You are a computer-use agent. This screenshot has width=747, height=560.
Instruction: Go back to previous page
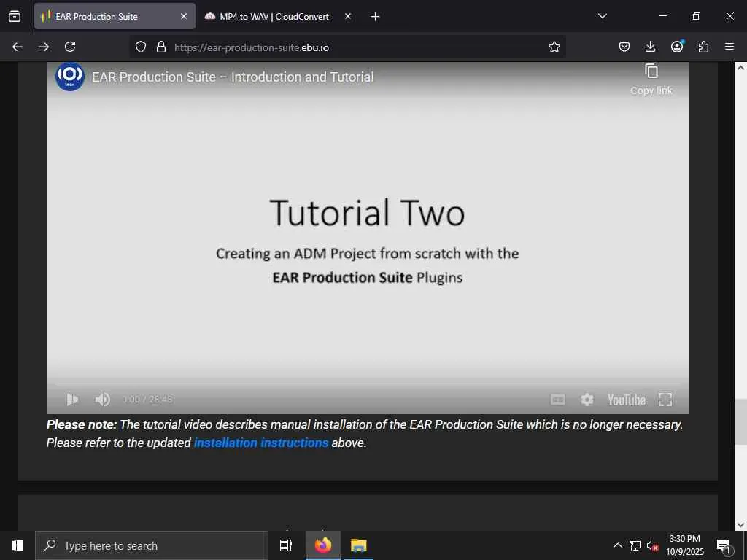(x=18, y=47)
